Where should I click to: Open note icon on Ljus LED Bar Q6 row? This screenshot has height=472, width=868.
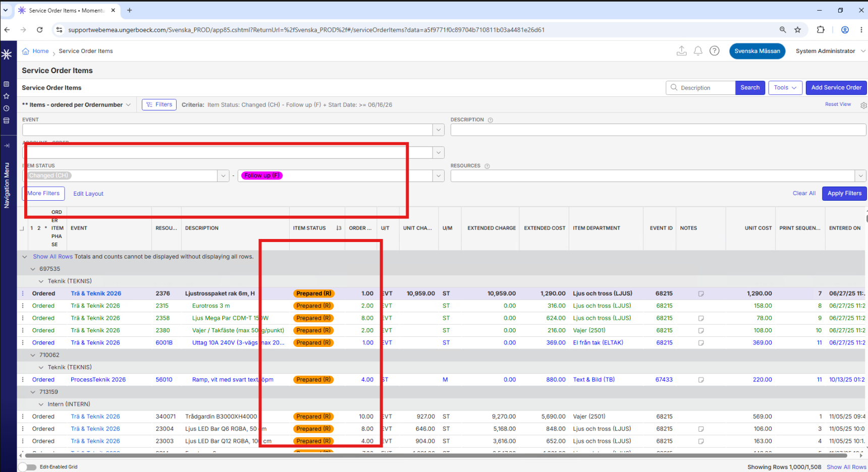click(x=701, y=429)
